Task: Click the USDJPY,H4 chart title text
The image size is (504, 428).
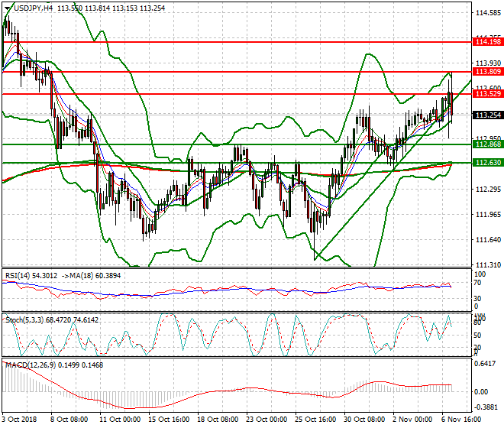Action: click(33, 8)
